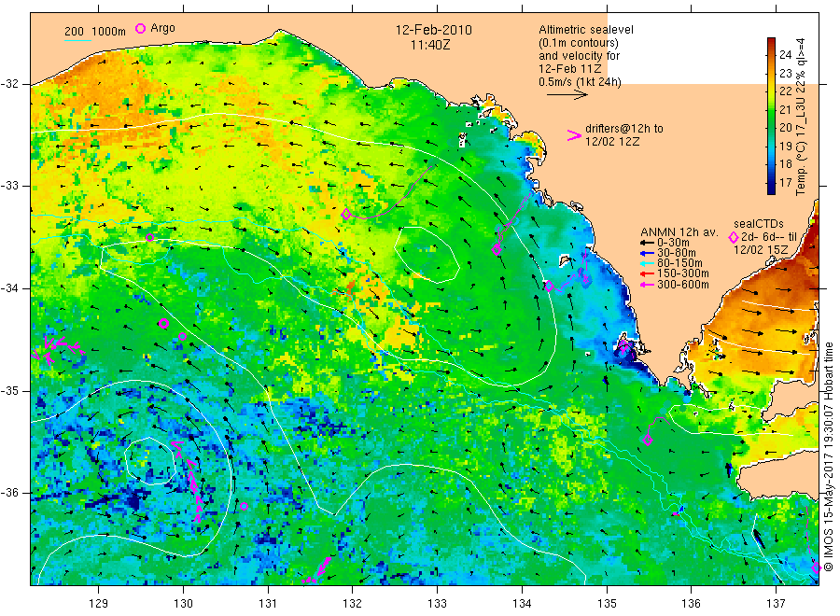
Task: Select the '300-600m' depth range label
Action: click(x=683, y=285)
